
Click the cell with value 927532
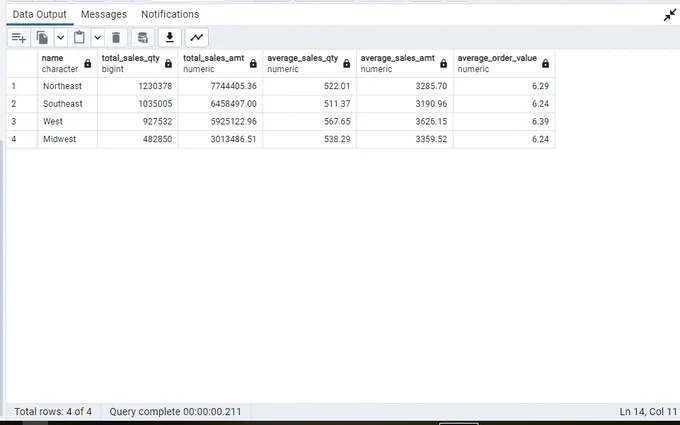tap(137, 121)
